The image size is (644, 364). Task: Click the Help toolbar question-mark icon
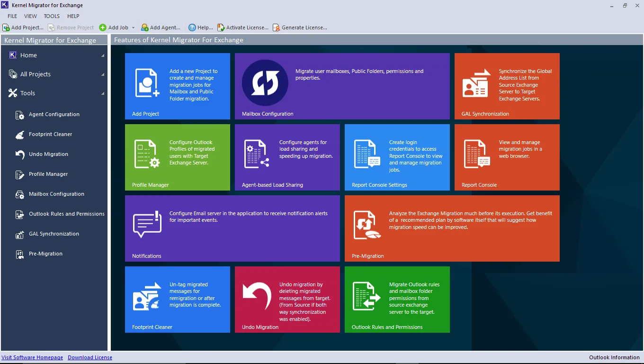pos(192,27)
